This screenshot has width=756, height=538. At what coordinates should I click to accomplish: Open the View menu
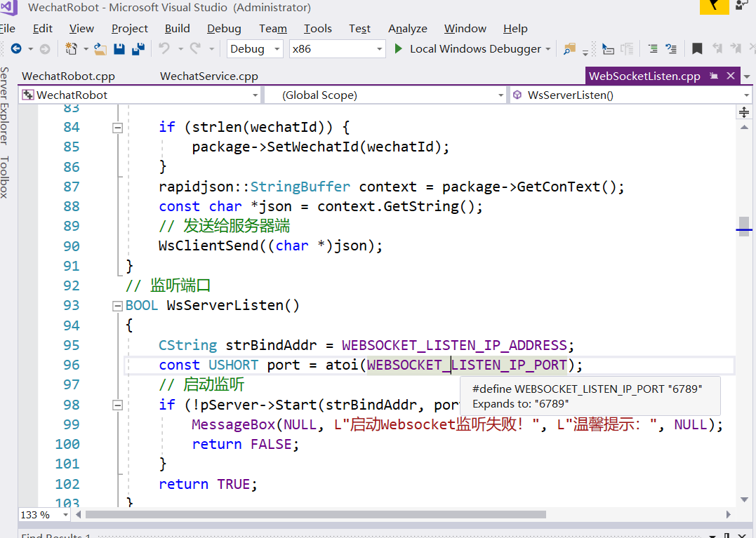click(x=81, y=29)
